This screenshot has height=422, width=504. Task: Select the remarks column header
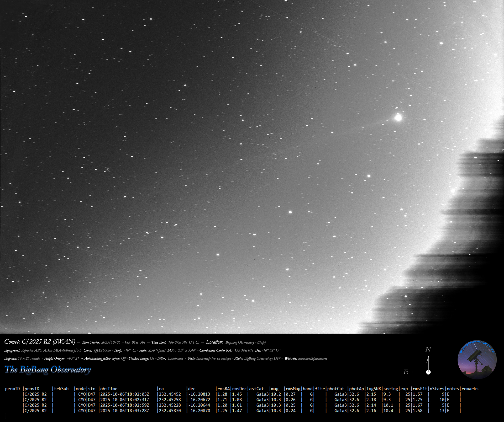pos(470,389)
